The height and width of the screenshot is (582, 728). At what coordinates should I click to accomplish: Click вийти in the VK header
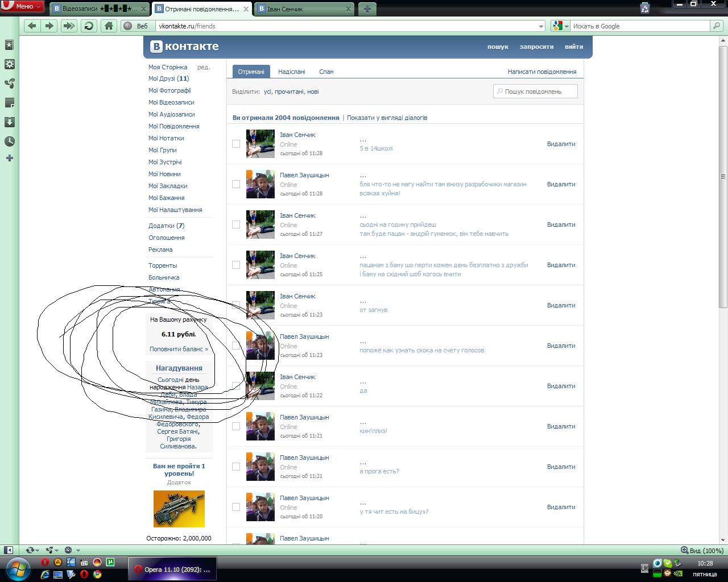pos(574,47)
